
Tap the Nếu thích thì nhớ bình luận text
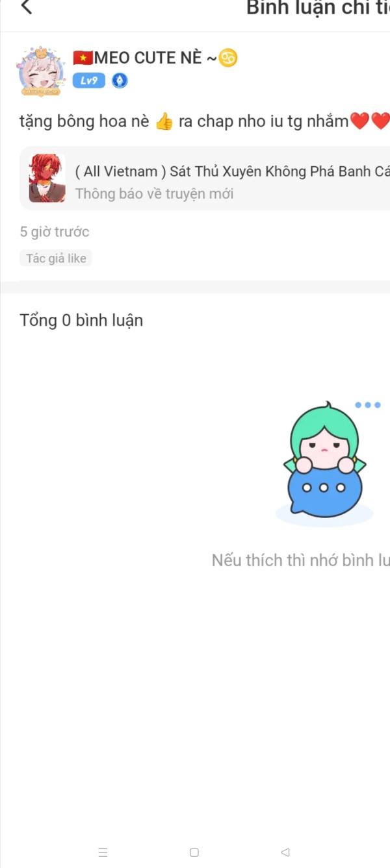pyautogui.click(x=301, y=560)
